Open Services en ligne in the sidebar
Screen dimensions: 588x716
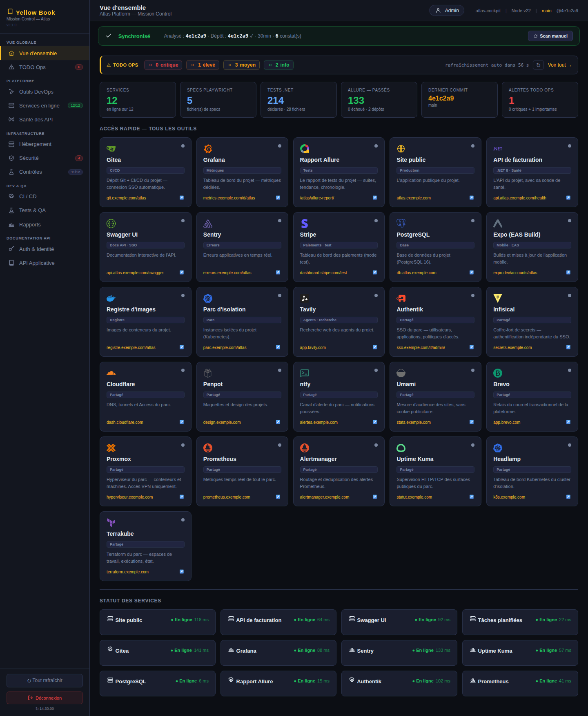pos(45,105)
